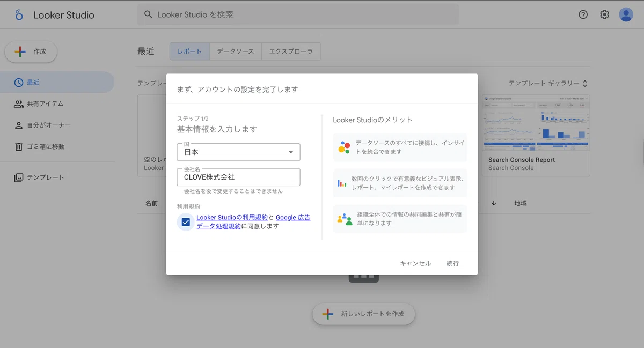Click the collaboration people icon in the dialog
Viewport: 644px width, 348px height.
click(345, 219)
